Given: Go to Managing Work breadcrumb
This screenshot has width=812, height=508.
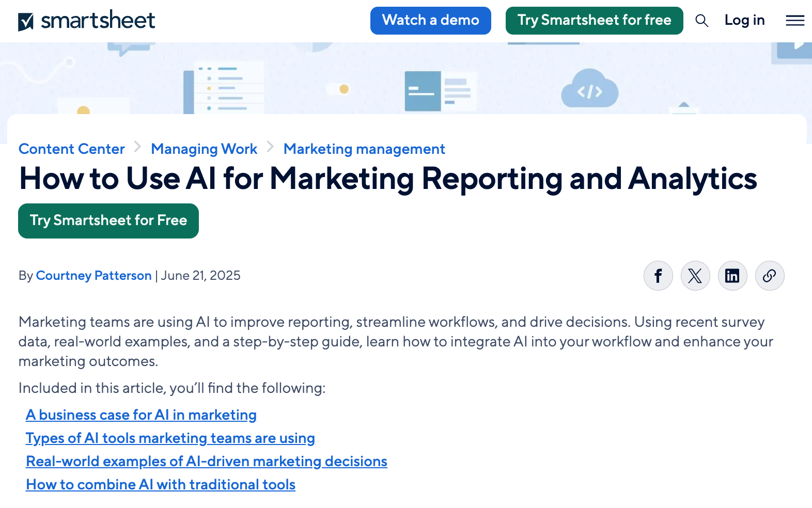Looking at the screenshot, I should [x=204, y=149].
